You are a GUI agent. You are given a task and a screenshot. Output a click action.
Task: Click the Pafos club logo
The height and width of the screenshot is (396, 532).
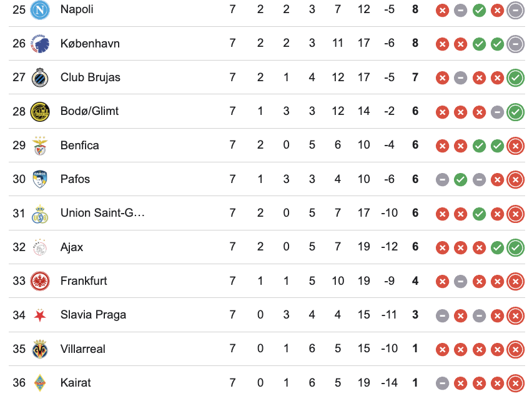[x=41, y=179]
